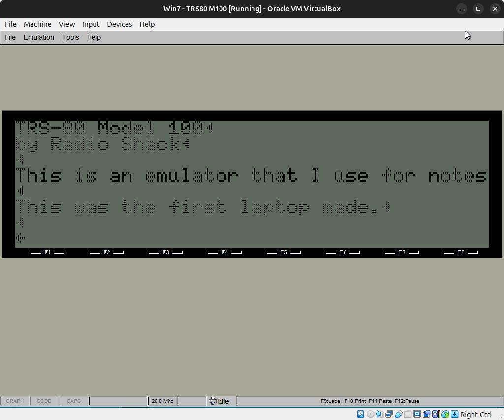Toggle the CODE key indicator
Viewport: 504px width, 420px height.
click(44, 401)
